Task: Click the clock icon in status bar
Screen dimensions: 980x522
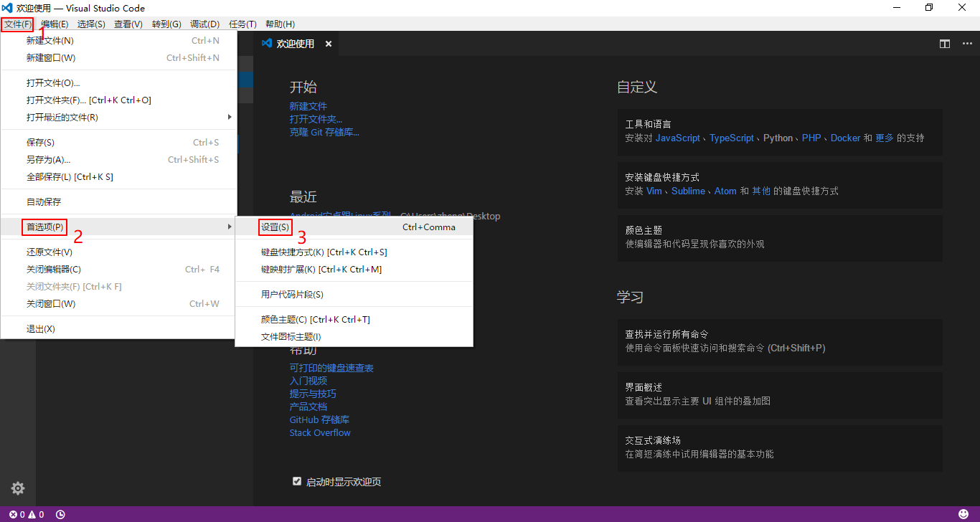Action: point(60,514)
